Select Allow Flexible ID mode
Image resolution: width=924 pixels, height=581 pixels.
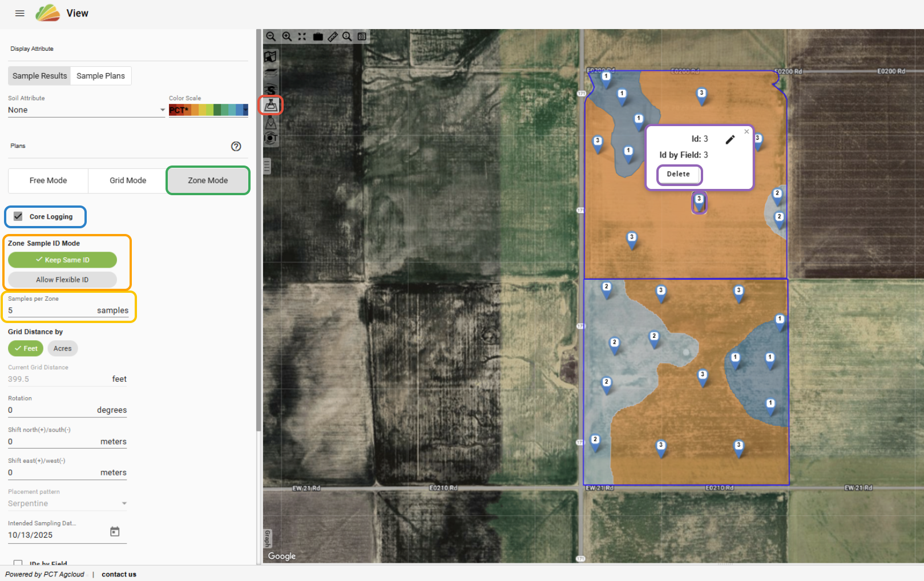click(62, 280)
